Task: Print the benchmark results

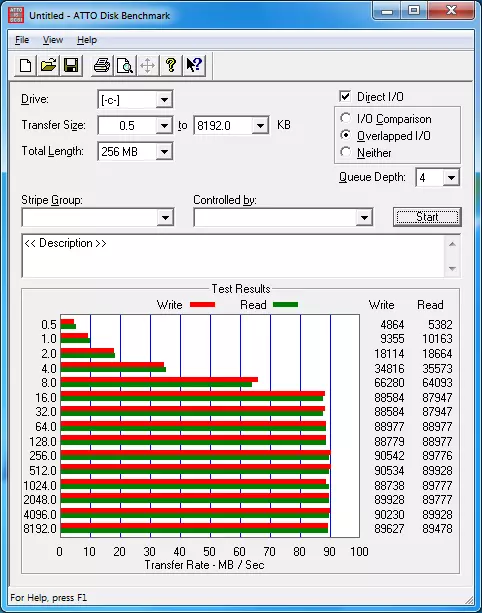Action: (x=102, y=65)
